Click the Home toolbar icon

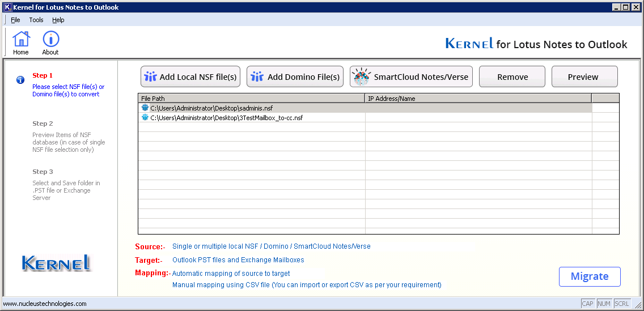[x=21, y=43]
